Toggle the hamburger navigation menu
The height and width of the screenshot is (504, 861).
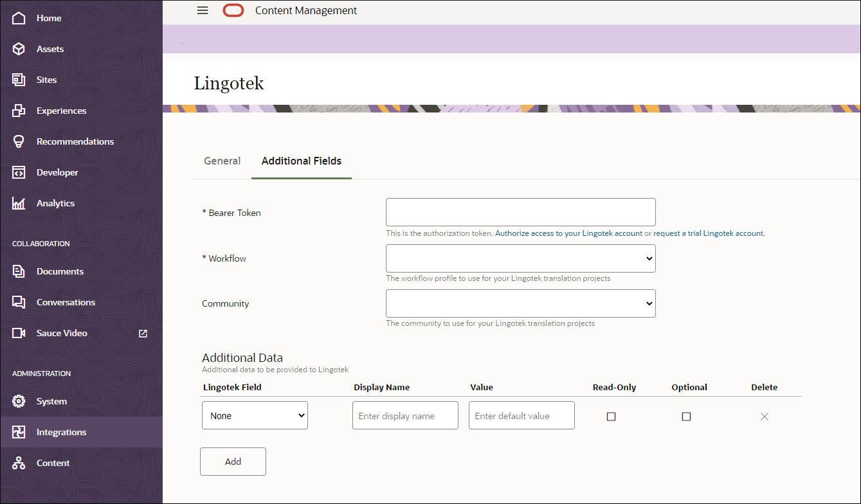pyautogui.click(x=203, y=10)
